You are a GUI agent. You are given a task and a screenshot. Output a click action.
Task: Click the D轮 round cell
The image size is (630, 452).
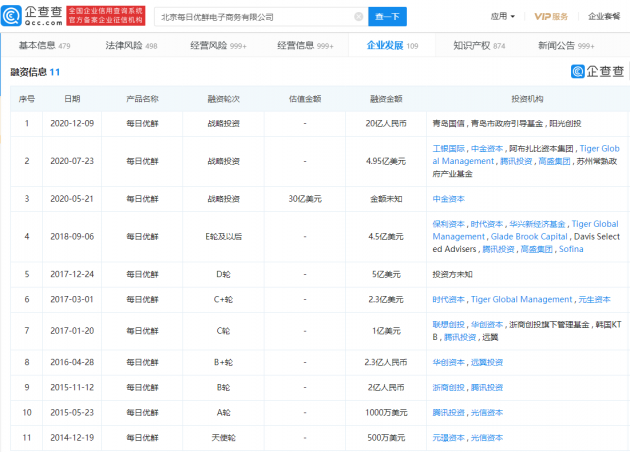[223, 274]
